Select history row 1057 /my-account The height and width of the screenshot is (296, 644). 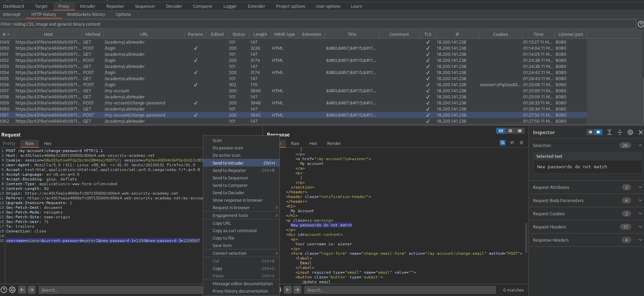click(x=293, y=91)
